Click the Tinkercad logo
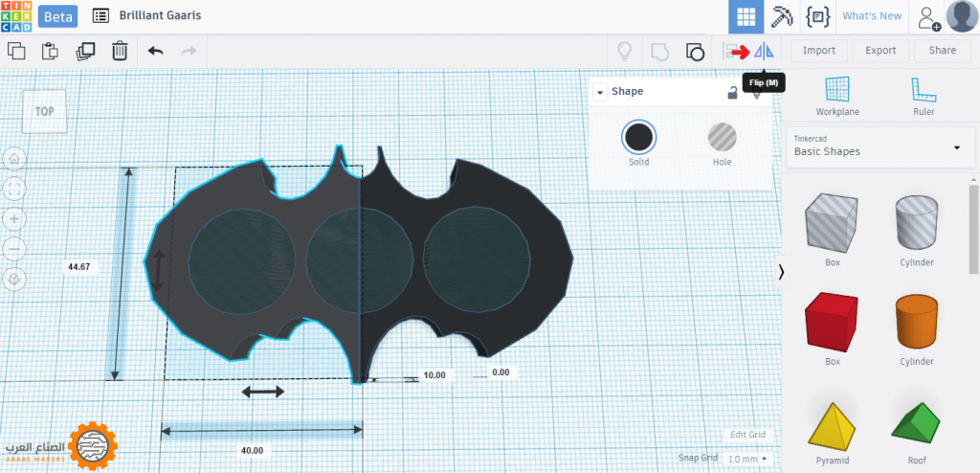 pyautogui.click(x=15, y=16)
